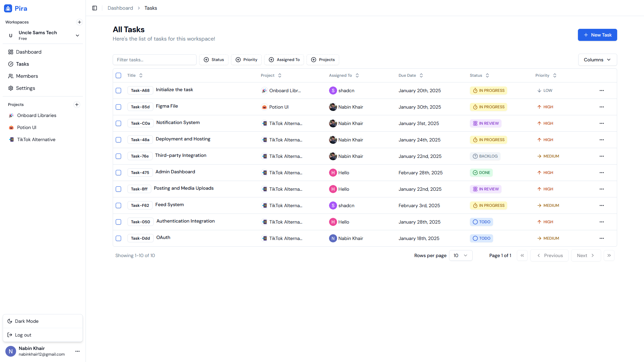
Task: Click the LOW priority label
Action: click(x=545, y=90)
